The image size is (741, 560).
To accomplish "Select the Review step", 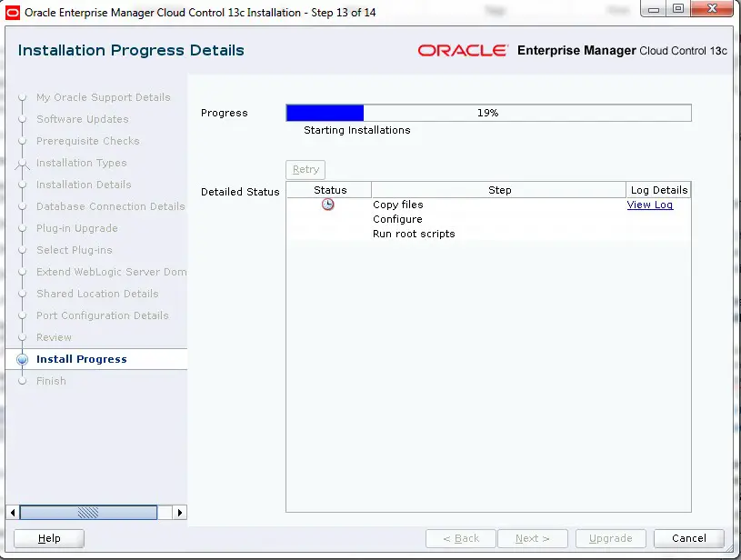I will tap(54, 337).
